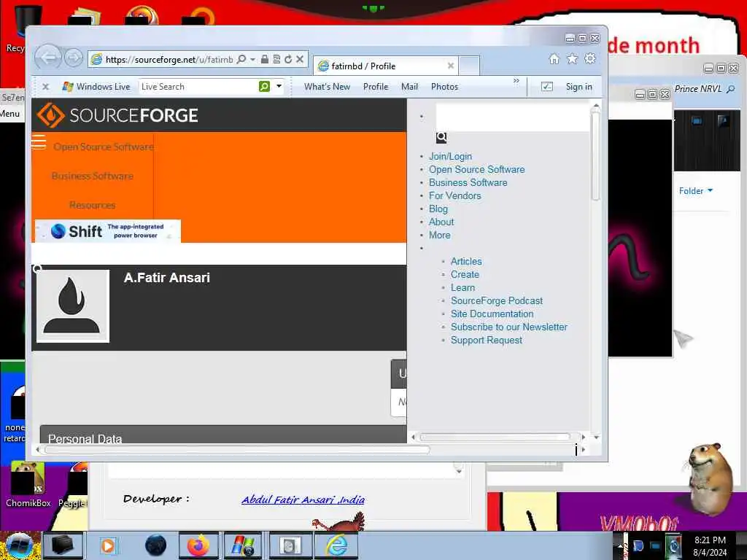The height and width of the screenshot is (560, 747).
Task: Open media player taskbar icon
Action: 108,545
